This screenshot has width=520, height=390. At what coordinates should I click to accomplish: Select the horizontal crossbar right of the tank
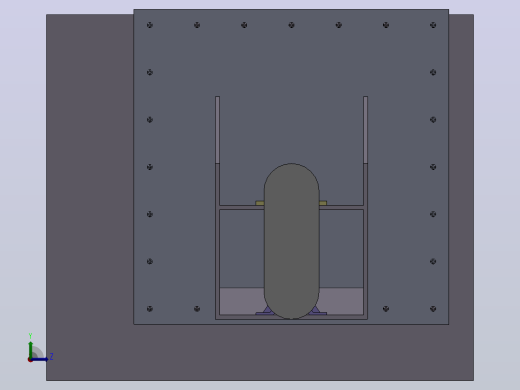341,208
